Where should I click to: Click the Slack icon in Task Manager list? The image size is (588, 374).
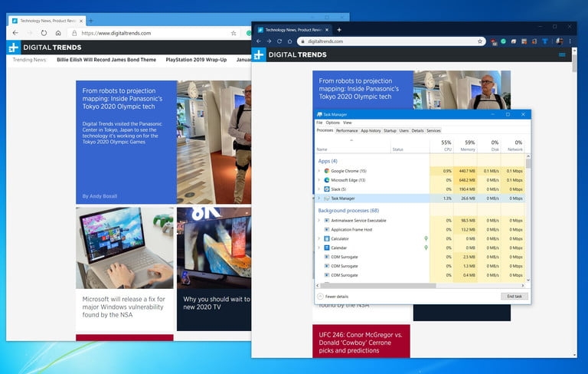tap(327, 189)
